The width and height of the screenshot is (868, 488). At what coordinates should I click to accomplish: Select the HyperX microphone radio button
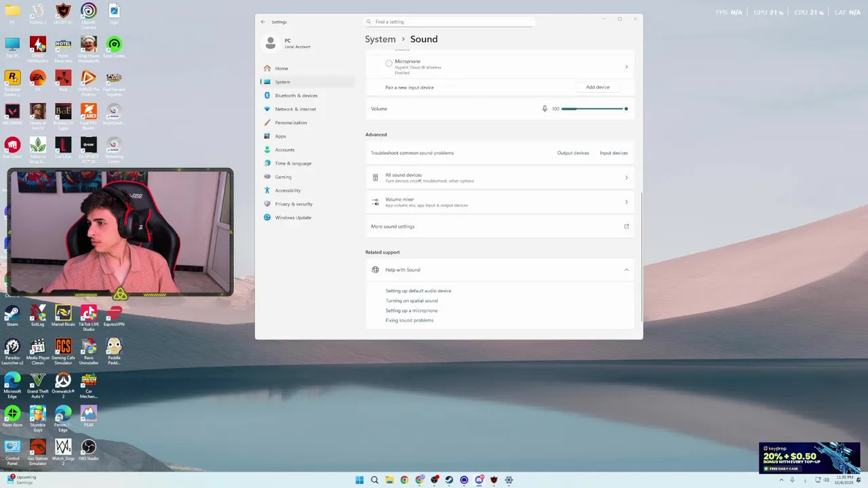coord(389,63)
